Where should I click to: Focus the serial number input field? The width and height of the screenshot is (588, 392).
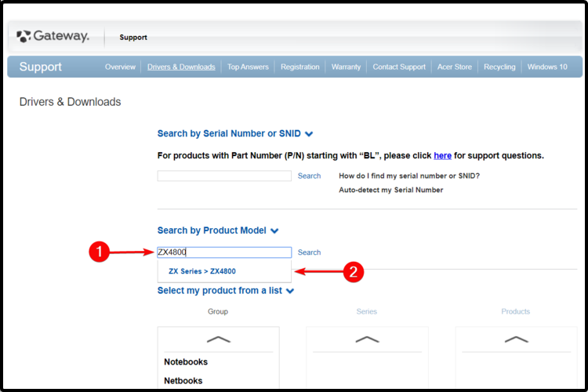[224, 176]
